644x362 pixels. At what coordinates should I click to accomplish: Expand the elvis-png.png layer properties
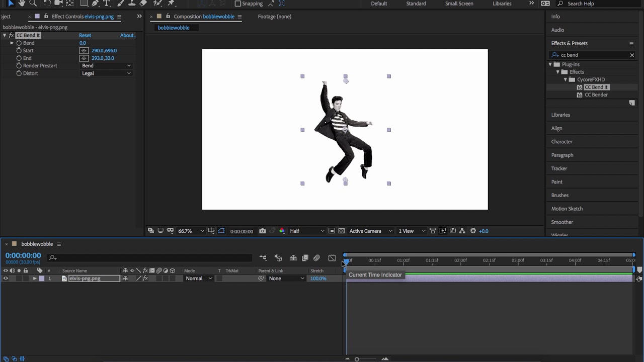click(35, 279)
